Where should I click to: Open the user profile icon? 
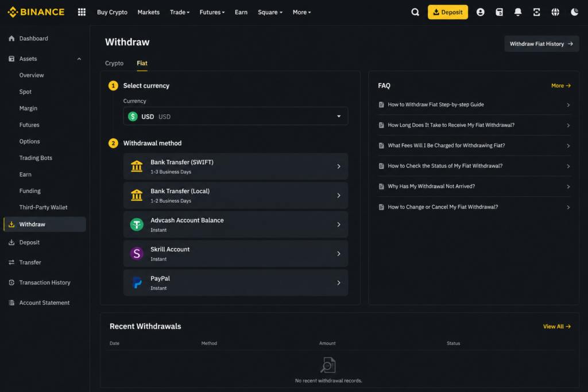click(x=481, y=12)
